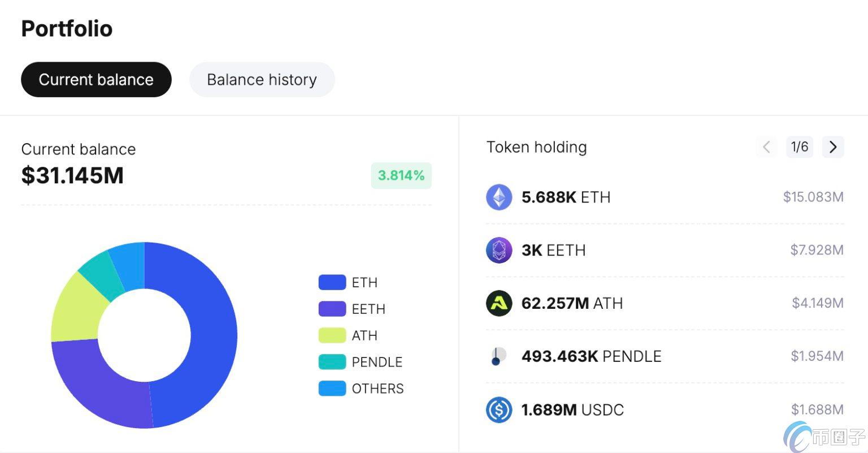Click the ETH token icon
This screenshot has width=868, height=453.
[499, 197]
